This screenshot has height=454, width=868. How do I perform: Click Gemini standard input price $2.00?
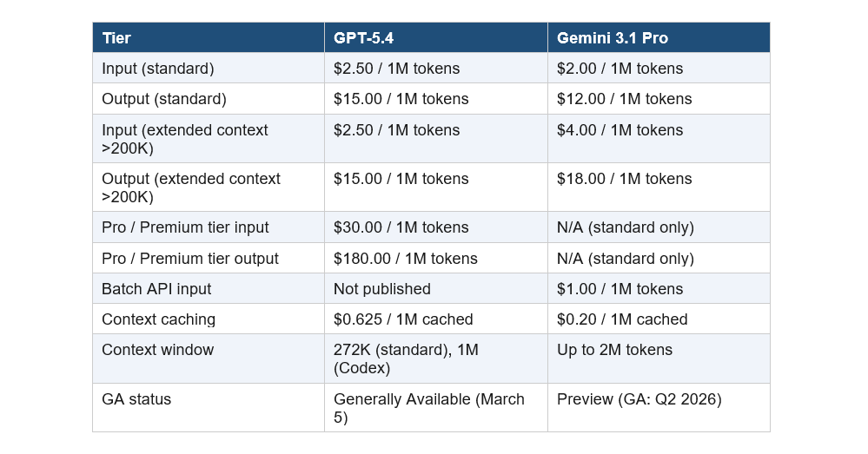[620, 69]
